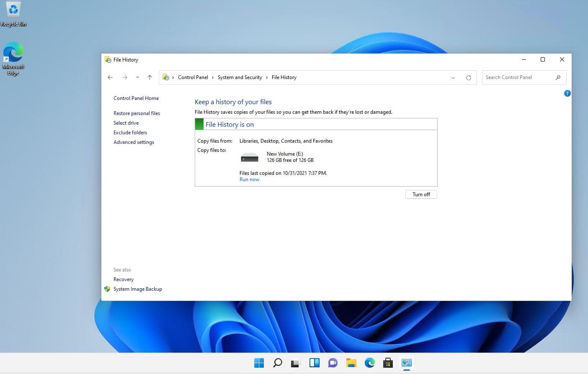The height and width of the screenshot is (374, 588).
Task: Select Control Panel Home
Action: click(x=136, y=98)
